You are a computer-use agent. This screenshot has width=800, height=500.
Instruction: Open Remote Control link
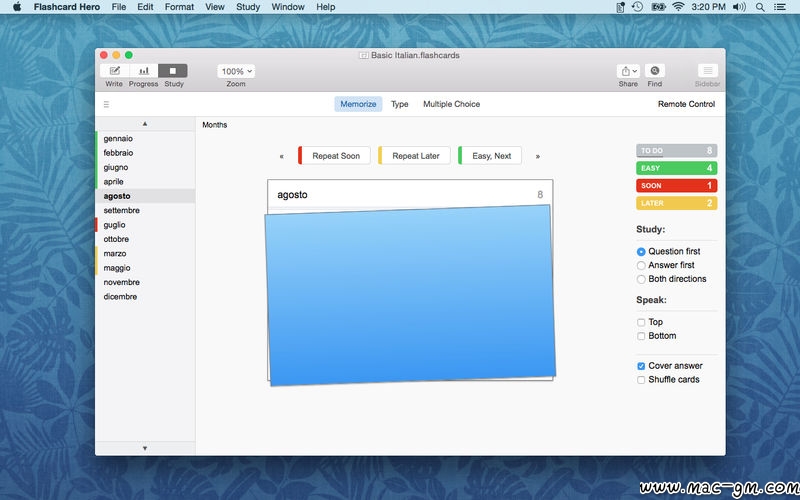[686, 104]
